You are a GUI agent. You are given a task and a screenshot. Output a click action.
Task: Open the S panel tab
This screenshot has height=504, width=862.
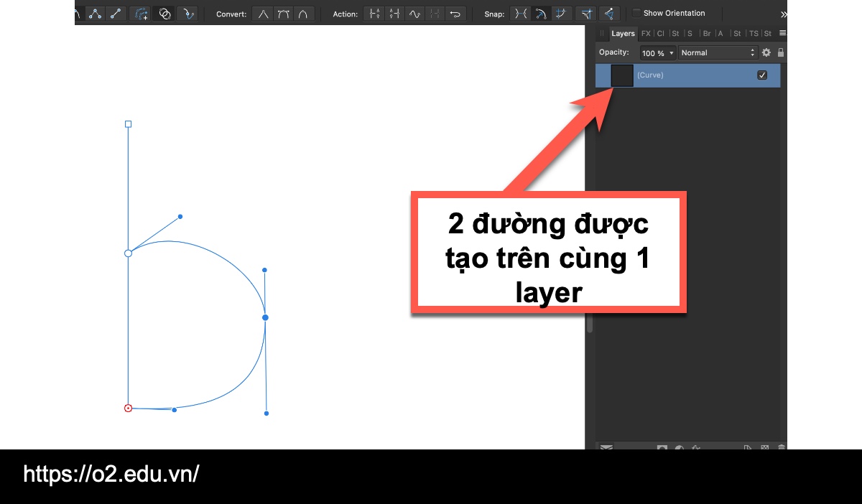[x=690, y=34]
